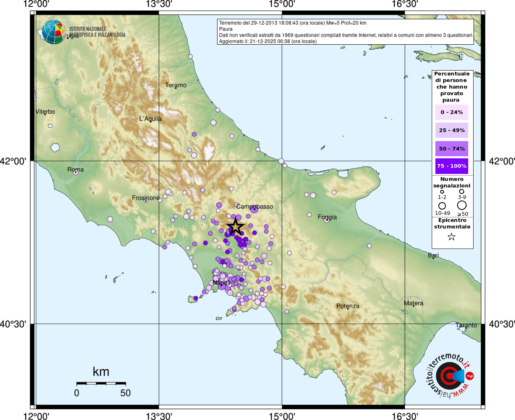Click the Campobasso city label
Viewport: 515px width, 420px height.
(254, 206)
